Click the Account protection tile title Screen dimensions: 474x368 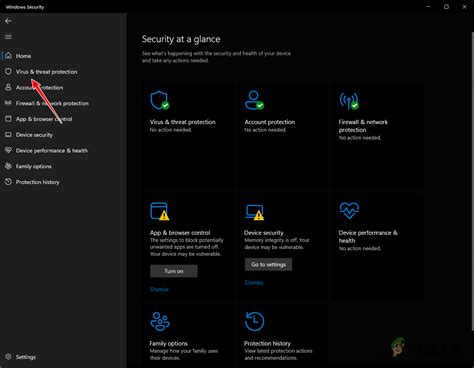coord(270,122)
